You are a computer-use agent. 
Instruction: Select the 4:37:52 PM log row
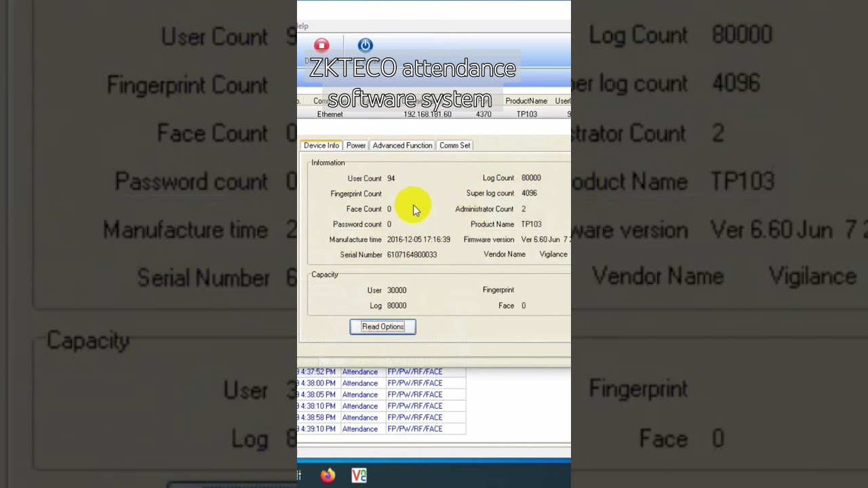pyautogui.click(x=381, y=371)
